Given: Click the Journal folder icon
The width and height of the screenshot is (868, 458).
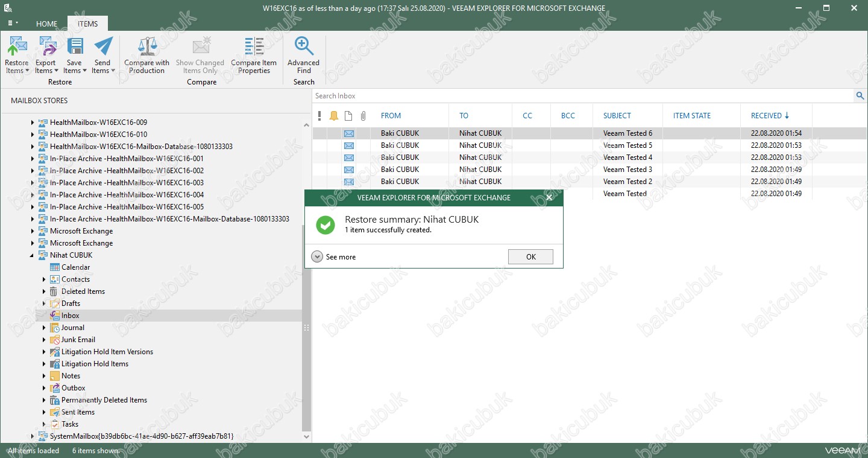Looking at the screenshot, I should [55, 328].
